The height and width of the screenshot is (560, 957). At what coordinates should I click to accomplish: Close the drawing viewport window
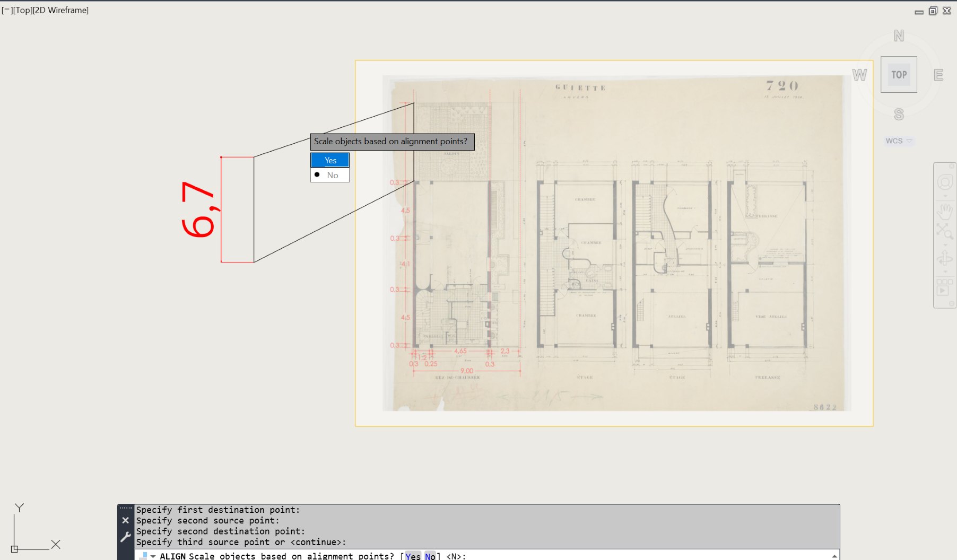(947, 11)
